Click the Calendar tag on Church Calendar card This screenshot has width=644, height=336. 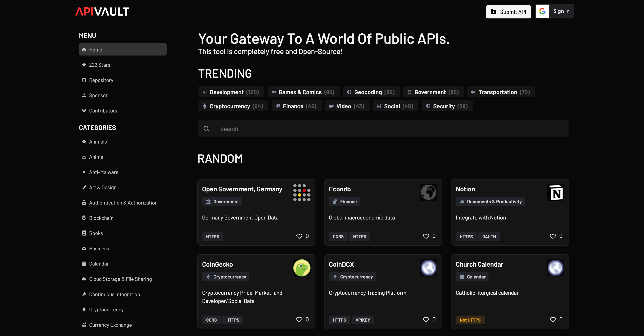(472, 276)
